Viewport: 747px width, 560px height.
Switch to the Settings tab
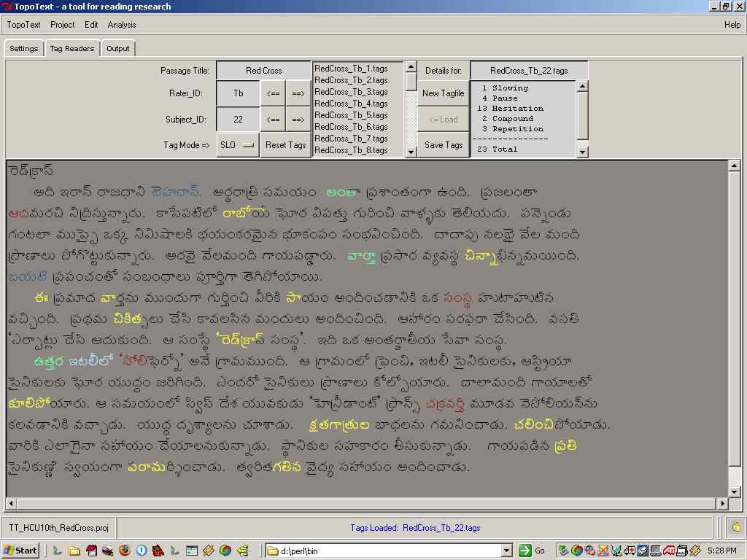pos(24,49)
